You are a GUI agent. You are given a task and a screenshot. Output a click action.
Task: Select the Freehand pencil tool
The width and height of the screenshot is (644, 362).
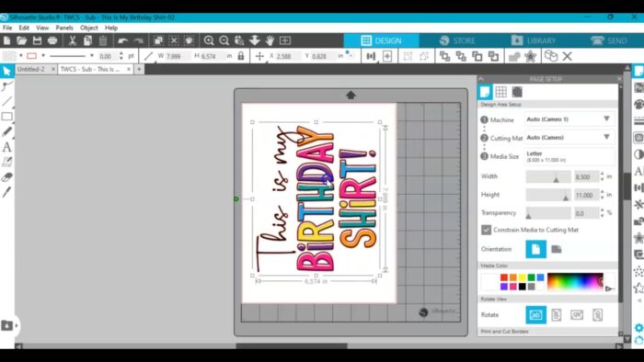click(x=6, y=131)
